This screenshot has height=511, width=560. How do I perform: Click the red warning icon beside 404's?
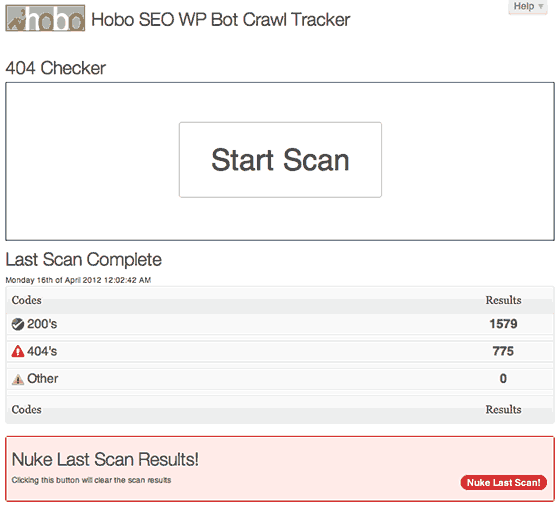pos(18,351)
